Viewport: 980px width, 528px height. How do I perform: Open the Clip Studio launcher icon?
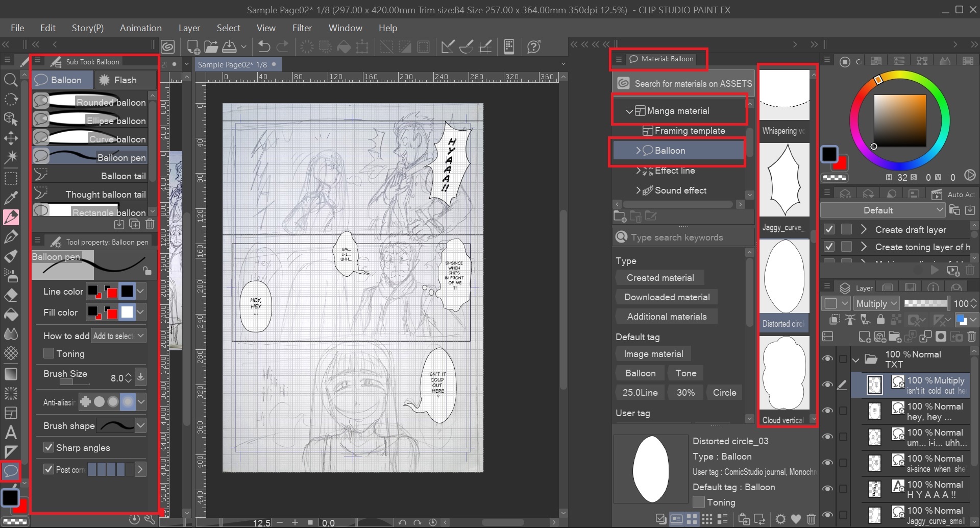click(x=168, y=47)
